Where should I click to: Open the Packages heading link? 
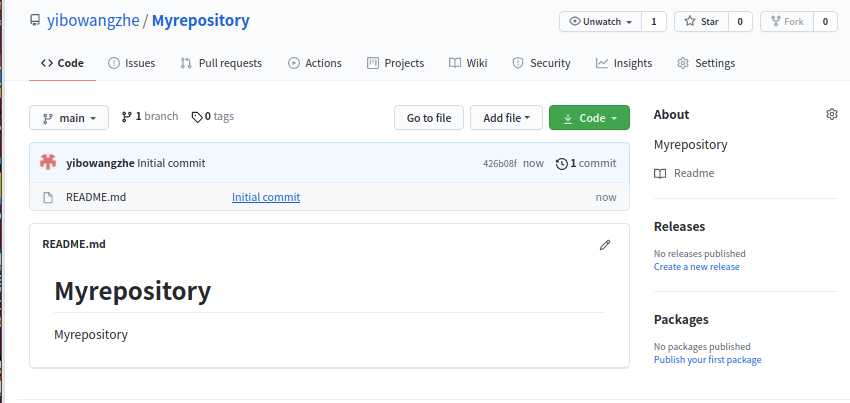681,319
